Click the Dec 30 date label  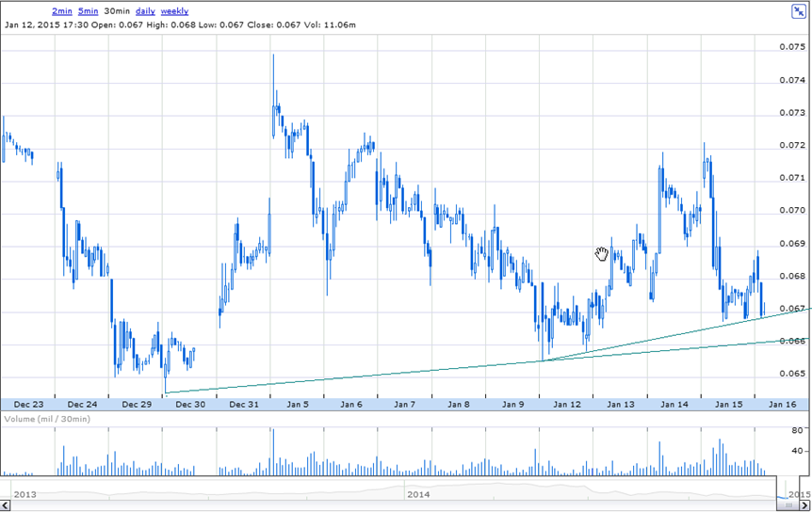pos(190,405)
